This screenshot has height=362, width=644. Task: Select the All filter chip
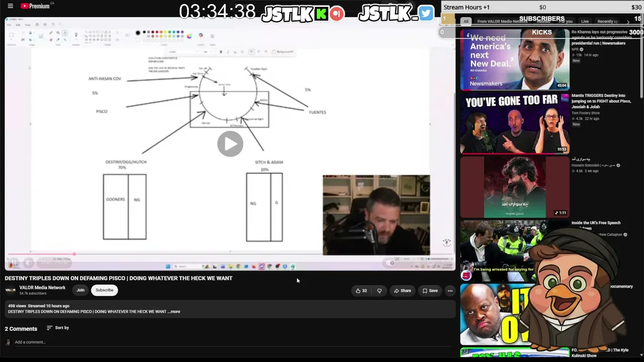[x=466, y=22]
